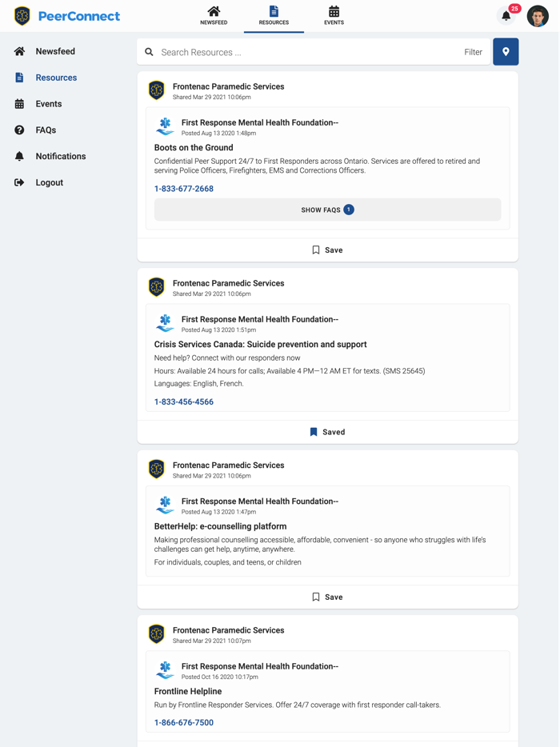Click the search magnifier icon
Viewport: 560px width, 747px height.
[x=150, y=52]
